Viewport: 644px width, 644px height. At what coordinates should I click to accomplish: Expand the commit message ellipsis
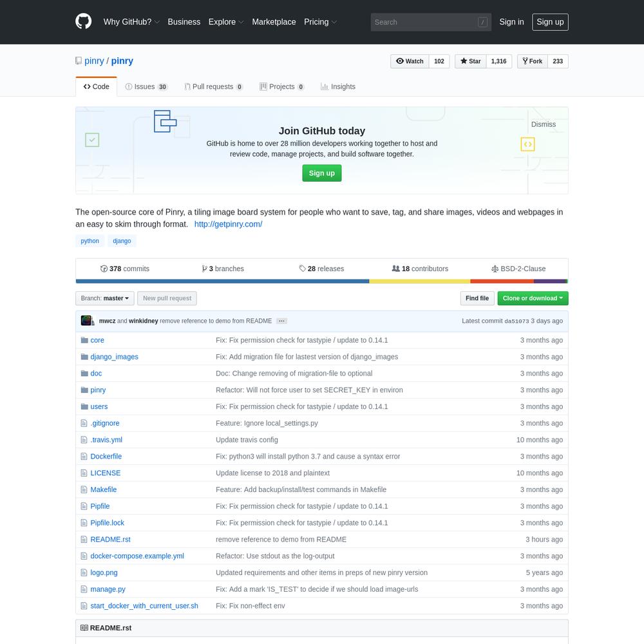click(281, 321)
